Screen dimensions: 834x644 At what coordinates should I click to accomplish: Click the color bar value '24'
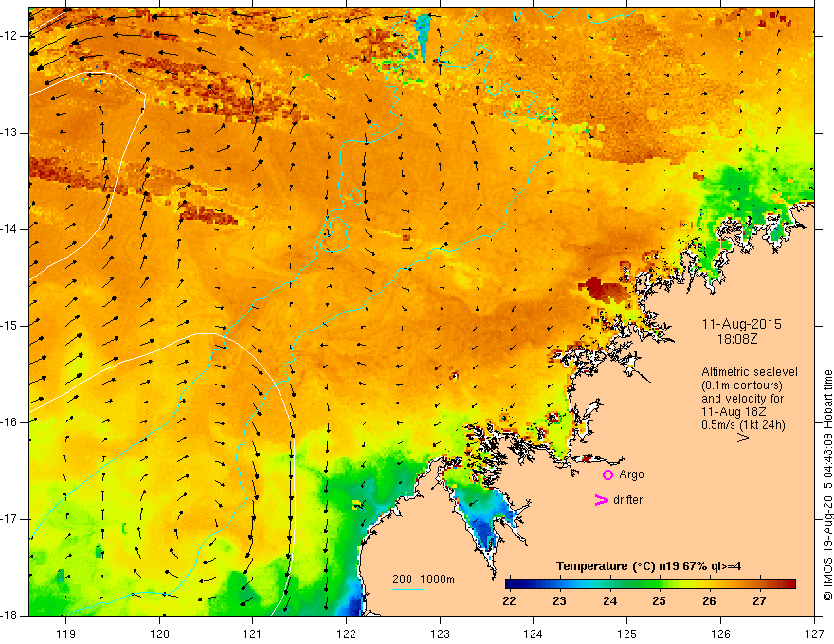[x=609, y=601]
